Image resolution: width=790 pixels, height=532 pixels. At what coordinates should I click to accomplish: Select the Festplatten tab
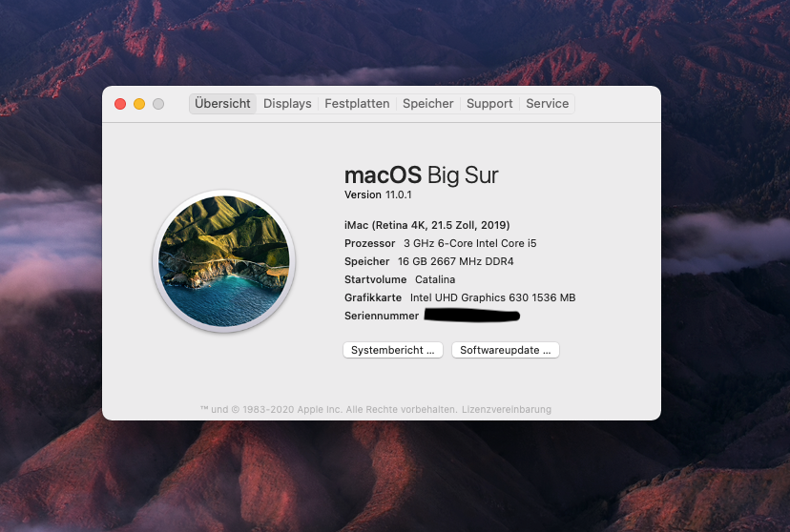tap(357, 104)
